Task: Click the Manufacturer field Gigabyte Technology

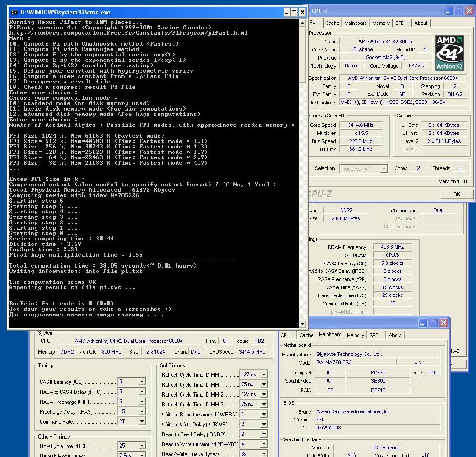Action: tap(378, 354)
